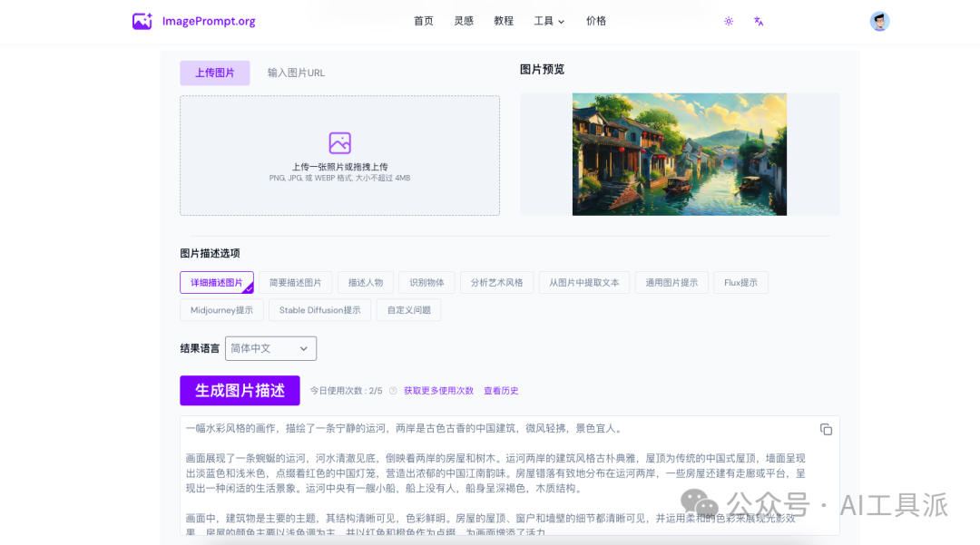Copy the generated description with copy icon
980x545 pixels.
pos(827,430)
